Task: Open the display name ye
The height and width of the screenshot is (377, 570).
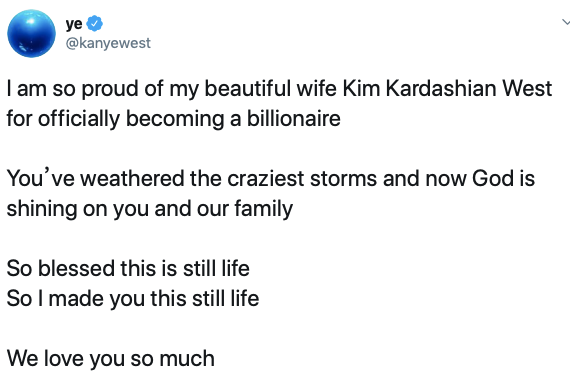Action: click(x=74, y=24)
